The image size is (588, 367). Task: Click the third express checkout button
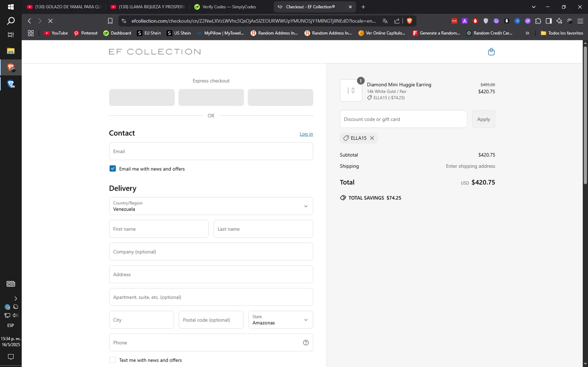[x=280, y=97]
